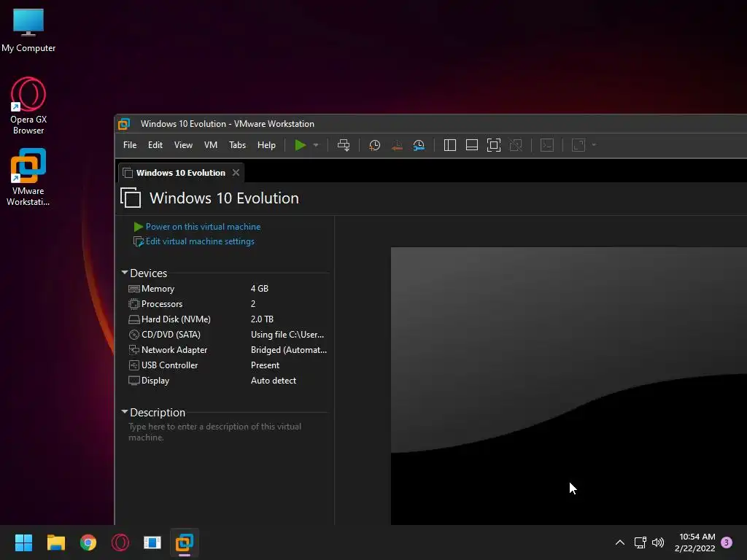Select the Display device row

[x=228, y=380]
